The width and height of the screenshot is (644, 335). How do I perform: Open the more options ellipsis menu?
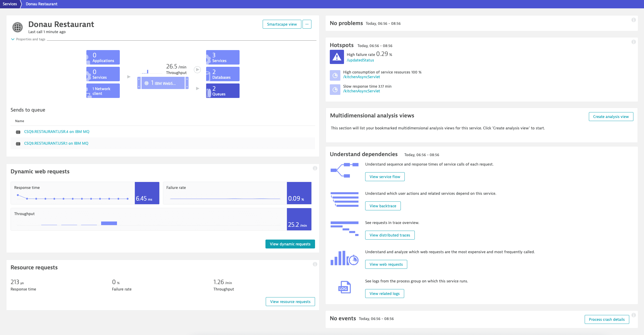pos(307,24)
